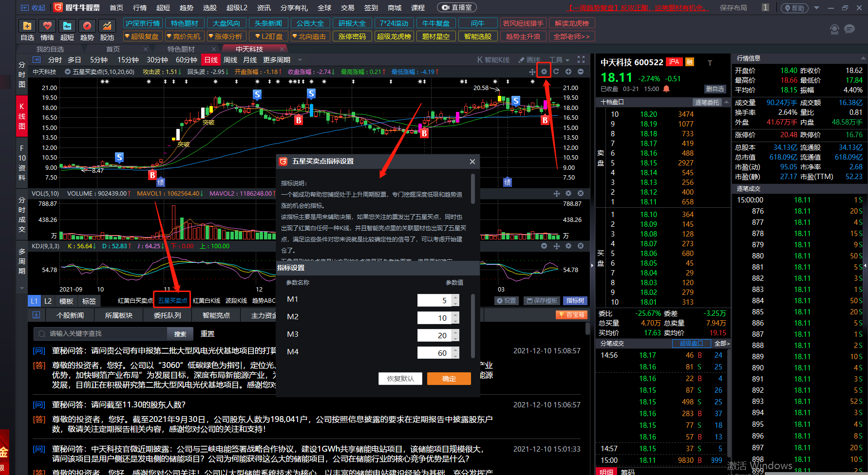The height and width of the screenshot is (475, 868).
Task: Click the 恢复默认 restore defaults button
Action: pos(400,379)
